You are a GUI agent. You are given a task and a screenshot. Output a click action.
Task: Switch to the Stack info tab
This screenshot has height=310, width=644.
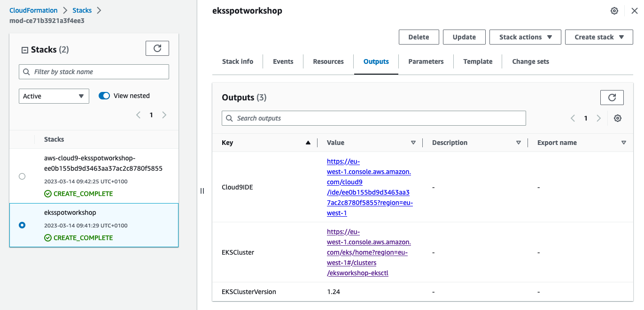(238, 61)
